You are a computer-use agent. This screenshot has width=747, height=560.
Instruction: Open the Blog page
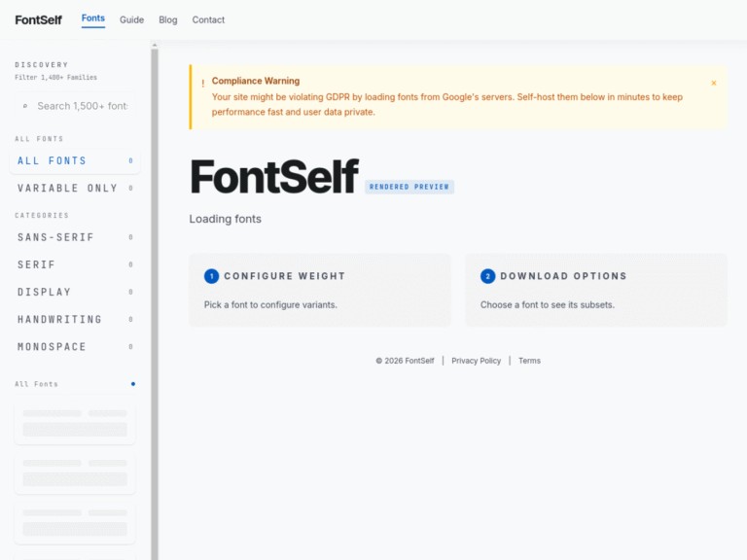[167, 20]
